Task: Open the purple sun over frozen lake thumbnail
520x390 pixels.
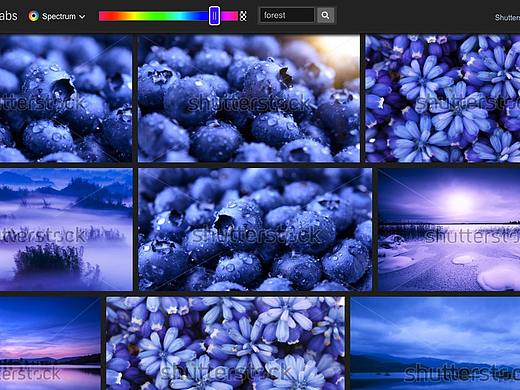Action: tap(449, 229)
